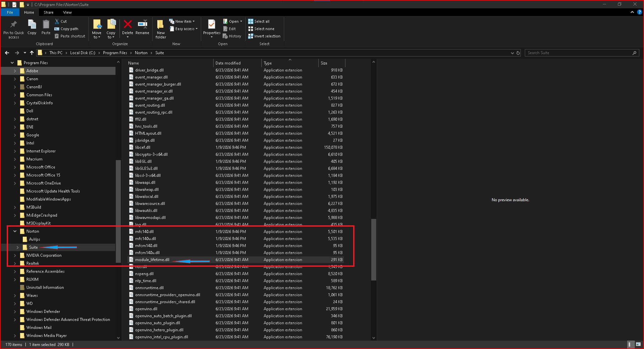The height and width of the screenshot is (349, 644).
Task: Click the refresh address bar icon
Action: coord(518,53)
